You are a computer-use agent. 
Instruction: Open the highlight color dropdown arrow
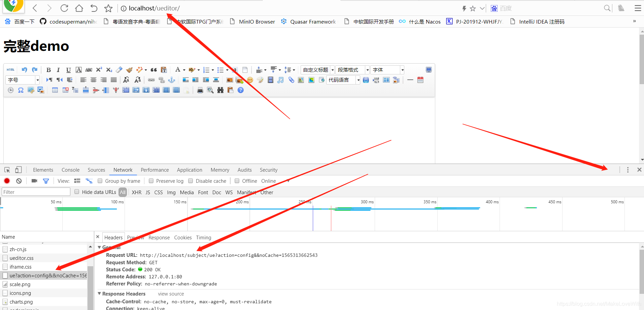click(x=199, y=70)
